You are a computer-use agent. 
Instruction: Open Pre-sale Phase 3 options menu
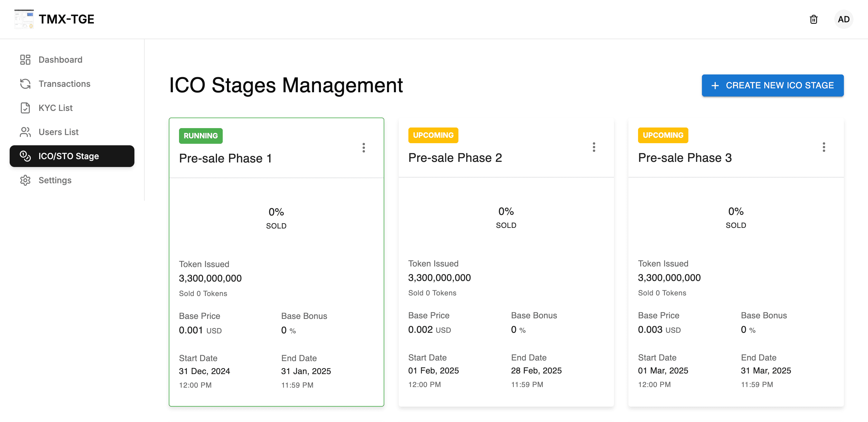click(x=823, y=147)
